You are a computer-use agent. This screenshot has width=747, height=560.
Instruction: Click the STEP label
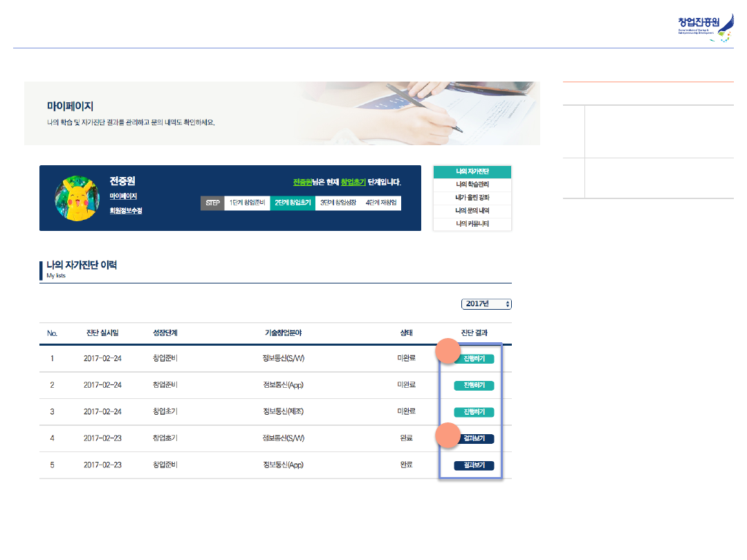point(212,203)
